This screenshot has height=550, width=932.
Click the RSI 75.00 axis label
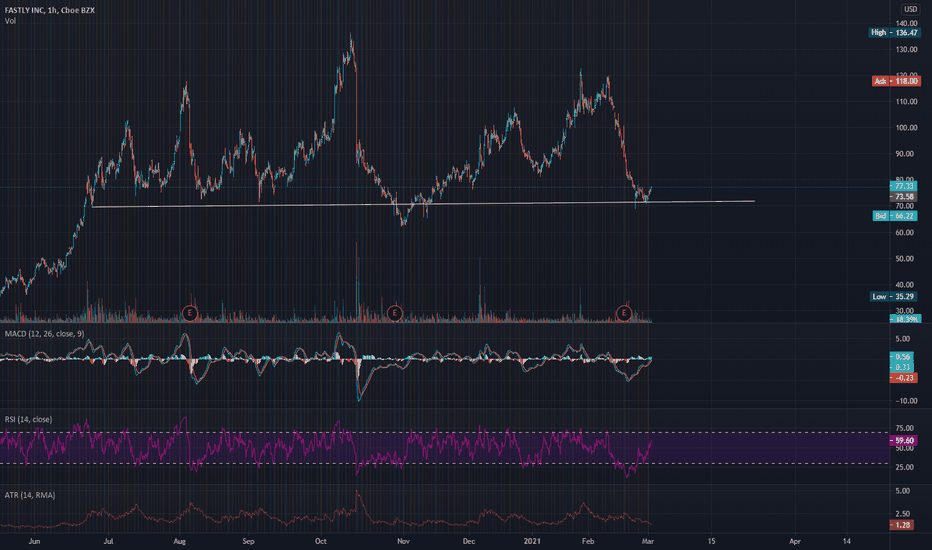(904, 428)
